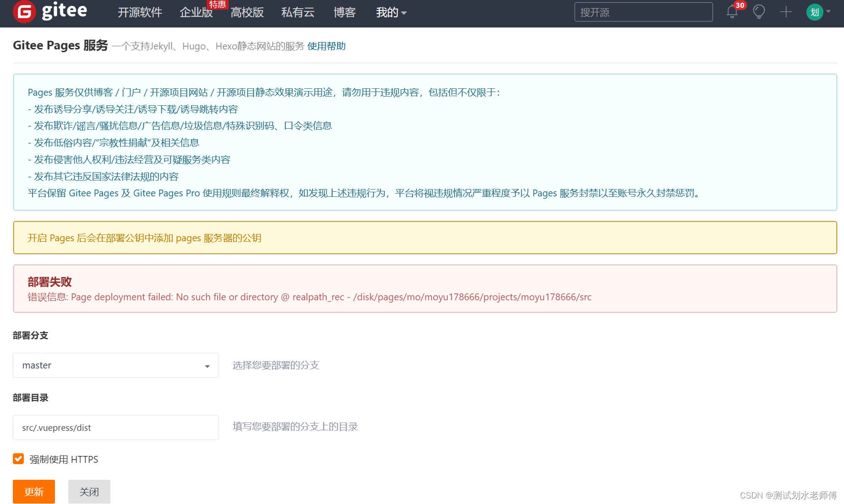Click the lightbulb feedback icon

(x=759, y=12)
